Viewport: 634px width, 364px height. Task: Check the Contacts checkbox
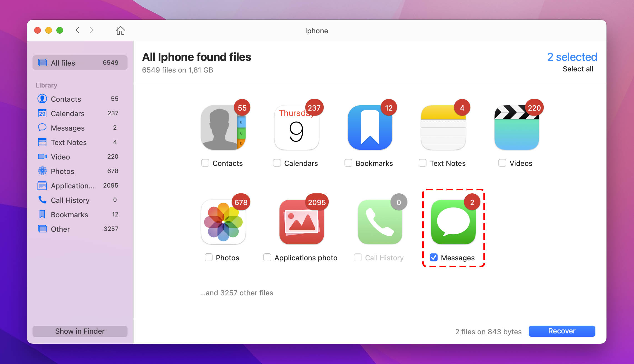[x=205, y=163]
